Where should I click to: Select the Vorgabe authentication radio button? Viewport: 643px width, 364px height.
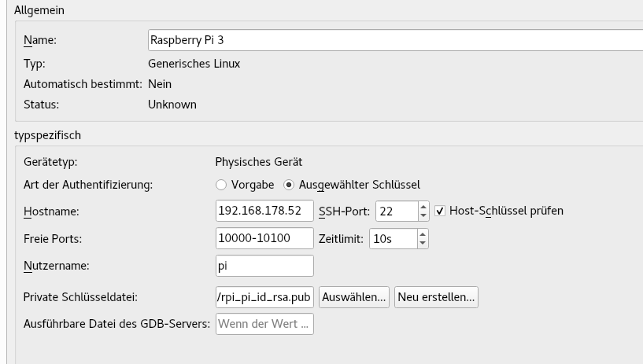click(x=221, y=185)
